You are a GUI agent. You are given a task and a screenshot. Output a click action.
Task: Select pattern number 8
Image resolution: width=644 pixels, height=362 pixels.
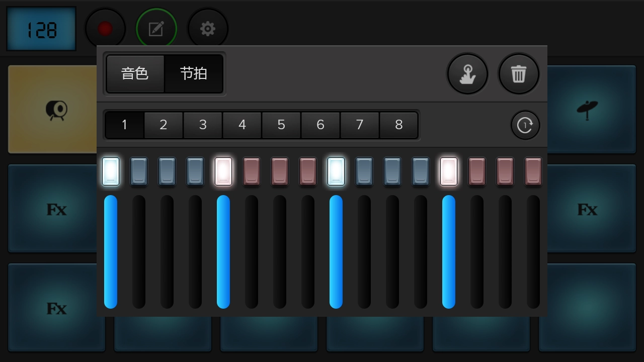pos(399,125)
